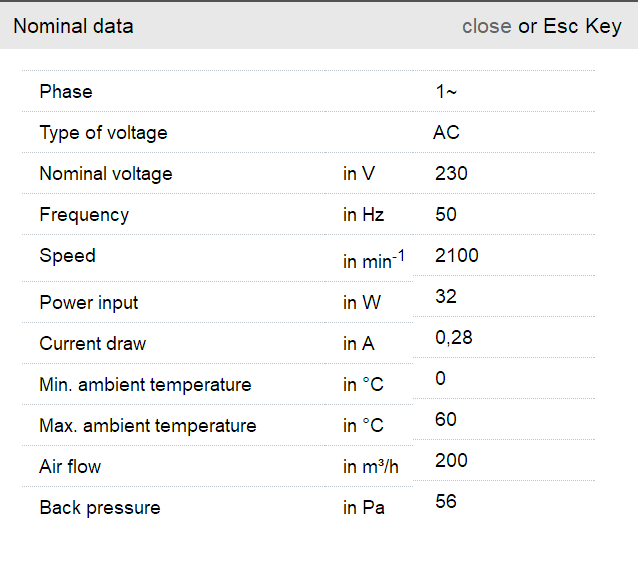Select the Type of voltage label

point(103,133)
